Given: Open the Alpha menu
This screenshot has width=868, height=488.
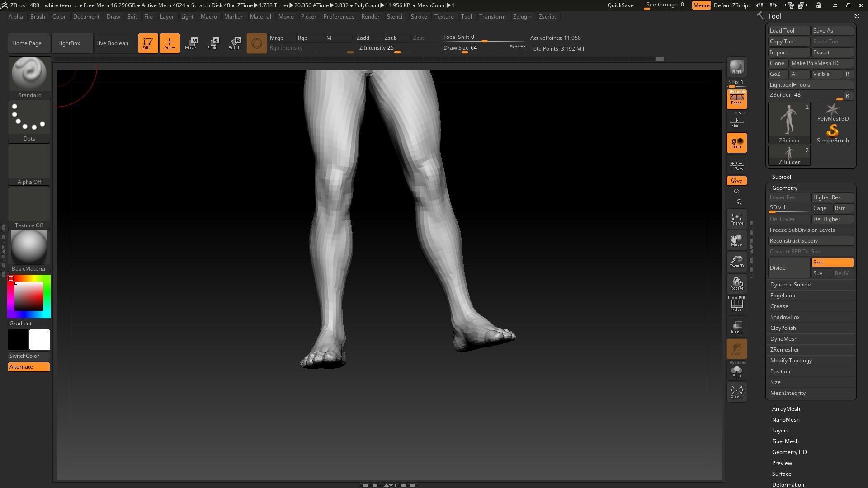Looking at the screenshot, I should pos(16,17).
